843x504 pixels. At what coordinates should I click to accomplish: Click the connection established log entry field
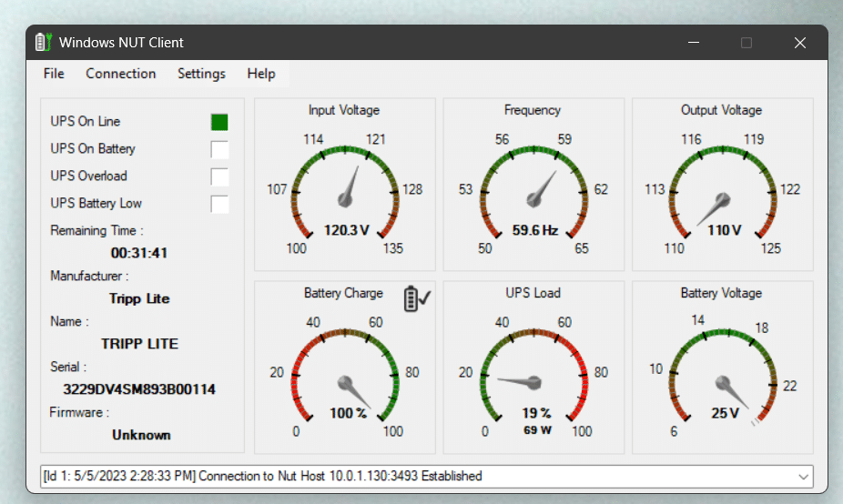(x=426, y=477)
